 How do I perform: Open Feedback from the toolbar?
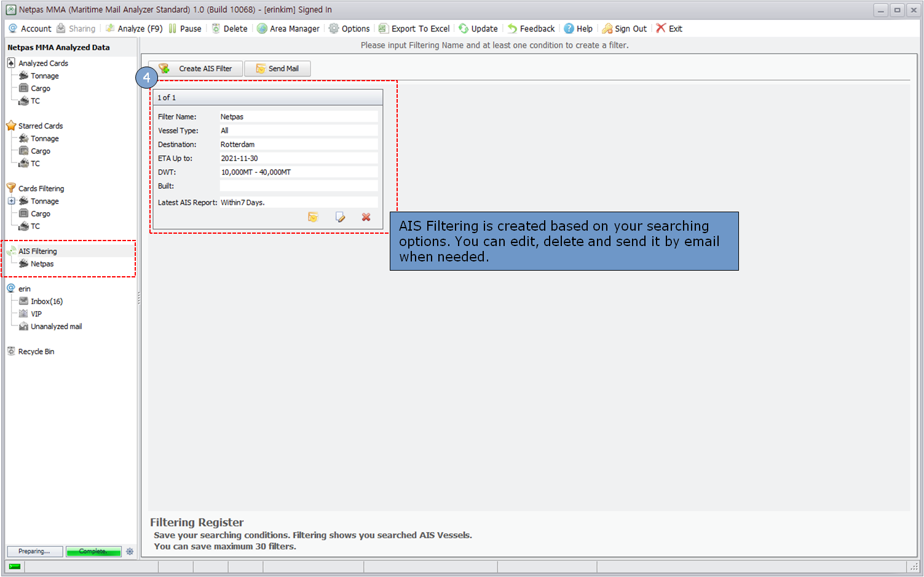[x=531, y=28]
